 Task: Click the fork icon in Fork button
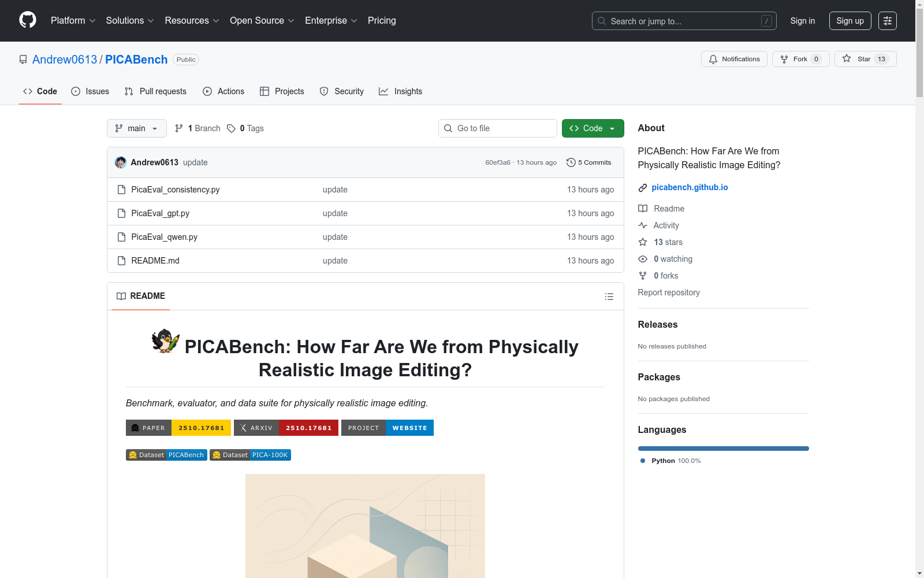pos(784,59)
